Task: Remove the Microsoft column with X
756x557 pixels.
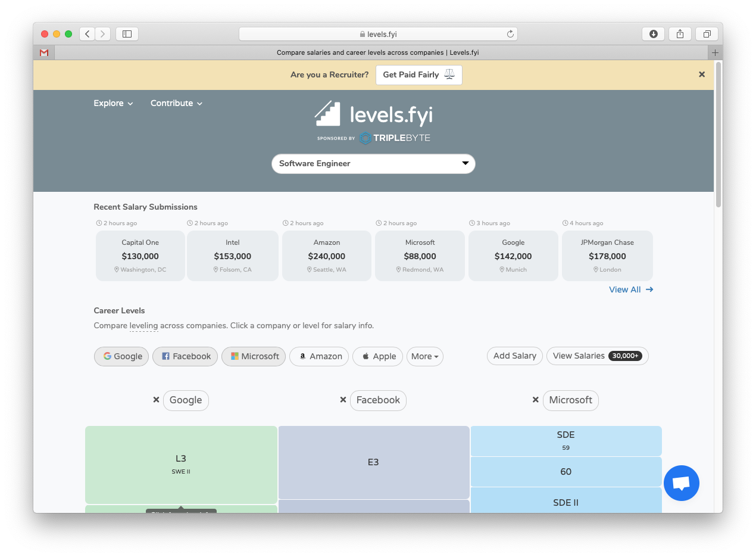Action: [536, 400]
